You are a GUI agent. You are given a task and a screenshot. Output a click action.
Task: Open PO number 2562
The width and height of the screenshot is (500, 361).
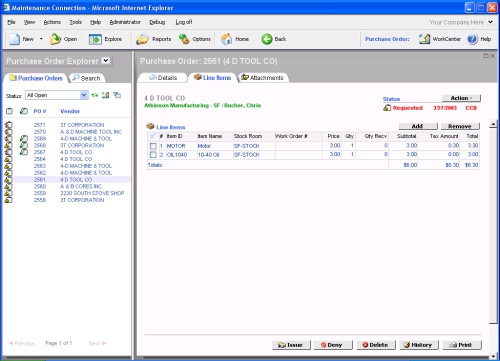pos(40,173)
